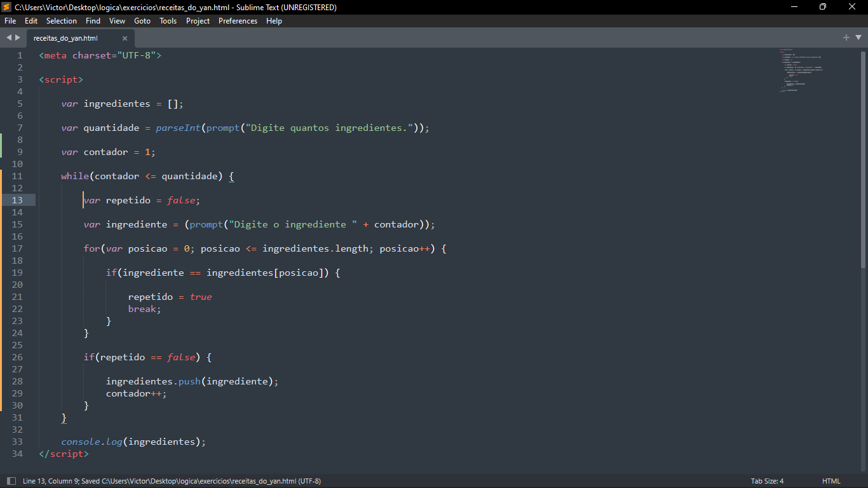Click the Sublime Text title bar icon
868x488 pixels.
[x=6, y=7]
